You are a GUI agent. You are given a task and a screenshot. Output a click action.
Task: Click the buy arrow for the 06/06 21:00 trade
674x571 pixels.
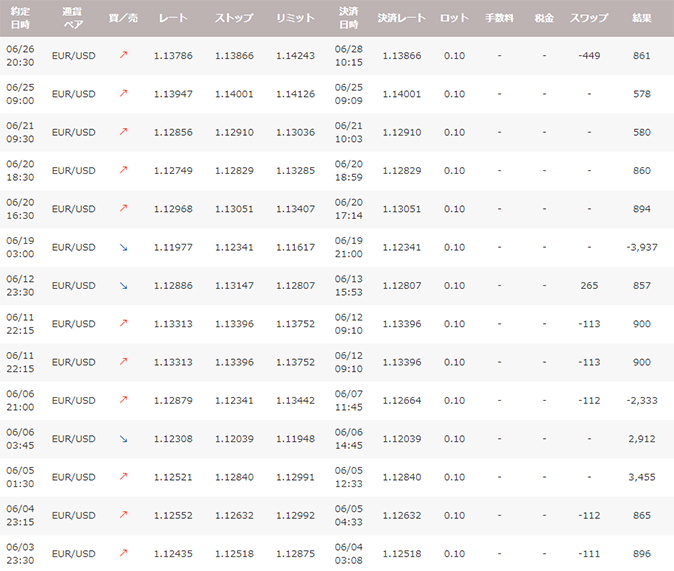(x=124, y=400)
